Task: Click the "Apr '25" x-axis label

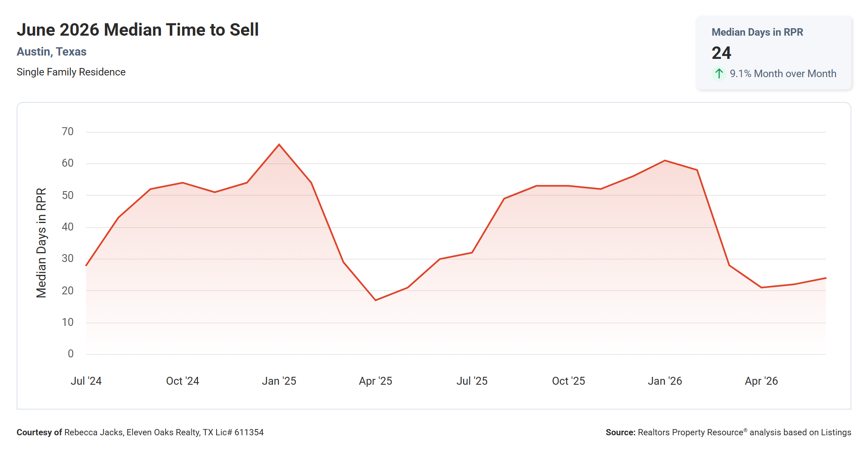Action: pos(376,381)
